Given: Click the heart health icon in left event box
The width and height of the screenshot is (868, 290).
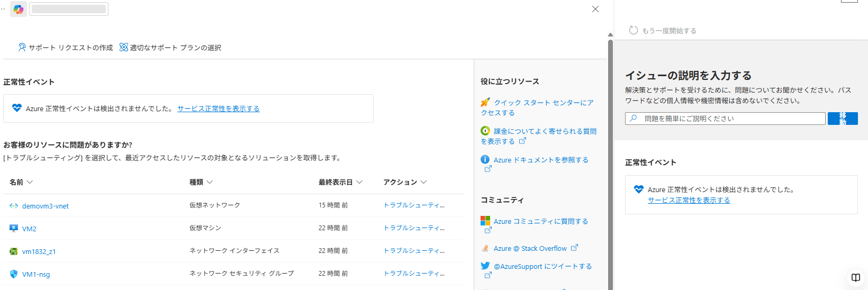Looking at the screenshot, I should [x=16, y=108].
